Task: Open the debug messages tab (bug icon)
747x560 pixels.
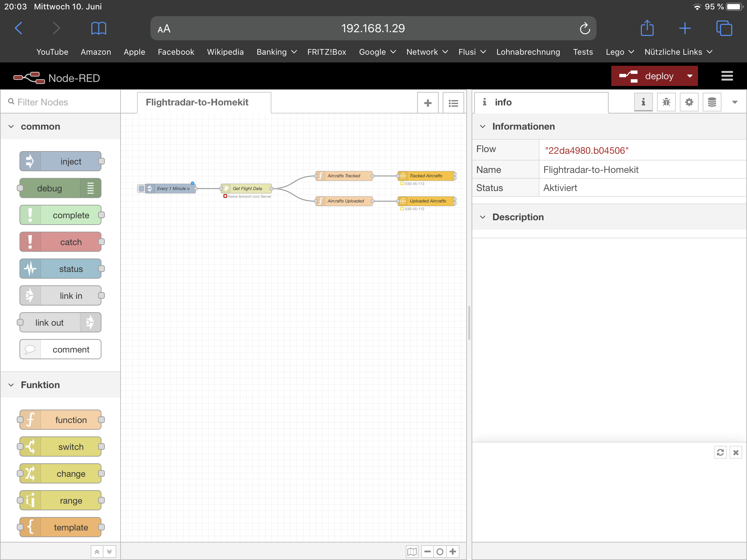Action: click(666, 102)
